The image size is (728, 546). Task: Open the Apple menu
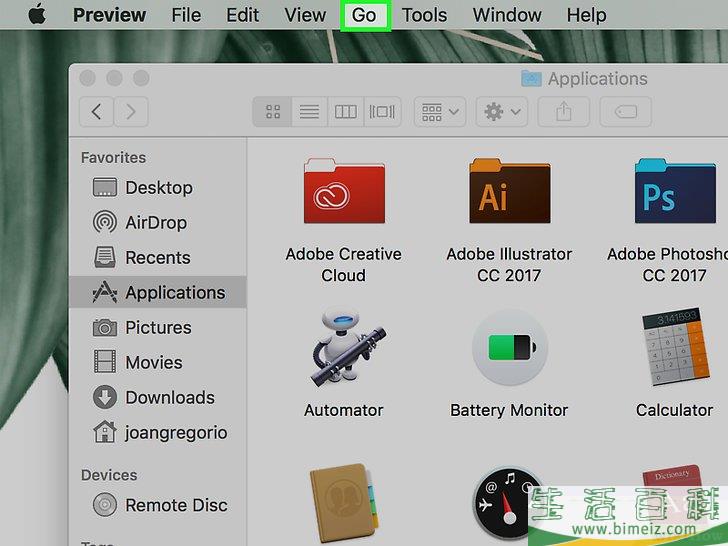(x=37, y=14)
